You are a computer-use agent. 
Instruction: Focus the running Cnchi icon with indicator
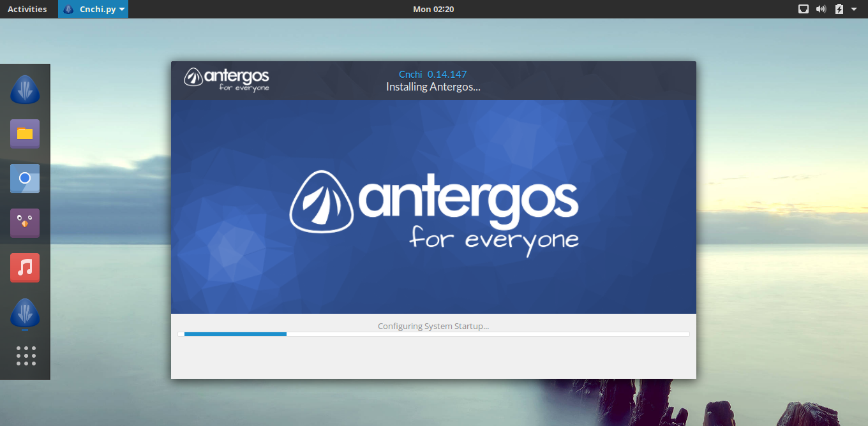[25, 314]
